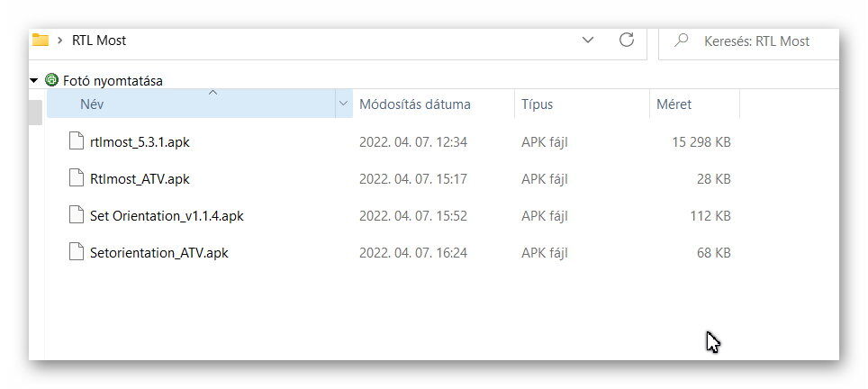This screenshot has height=389, width=868.
Task: Sort by Módosítás dátuma column header
Action: point(414,104)
